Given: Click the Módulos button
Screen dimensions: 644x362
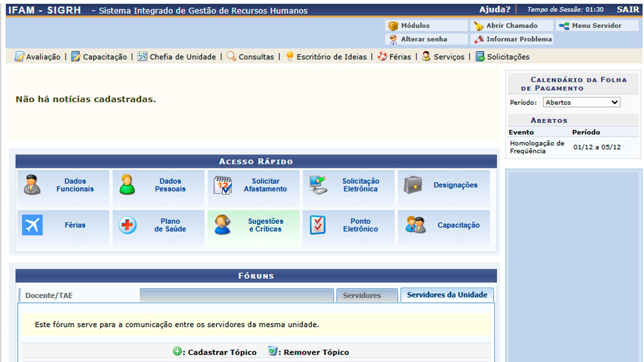Looking at the screenshot, I should (x=415, y=25).
